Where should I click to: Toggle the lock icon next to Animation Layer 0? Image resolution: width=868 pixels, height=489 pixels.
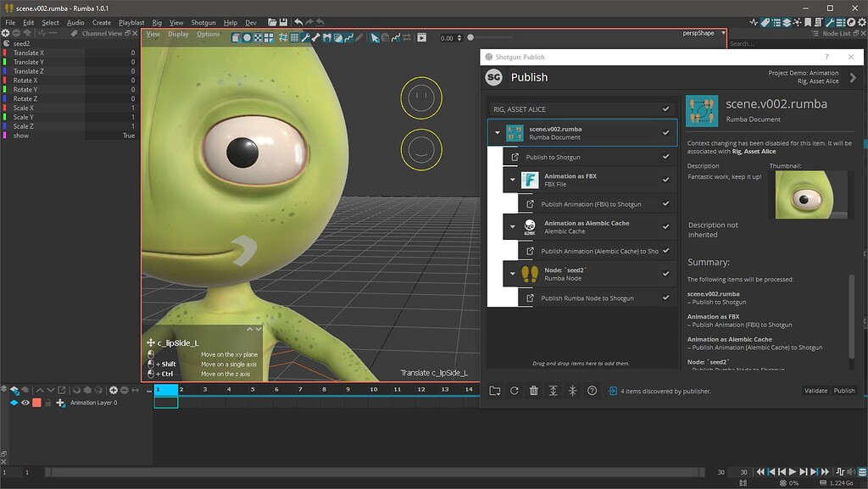click(x=47, y=402)
